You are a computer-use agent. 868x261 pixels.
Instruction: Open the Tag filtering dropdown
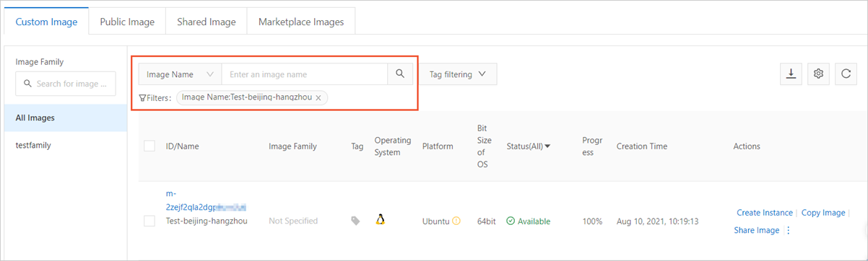coord(458,74)
